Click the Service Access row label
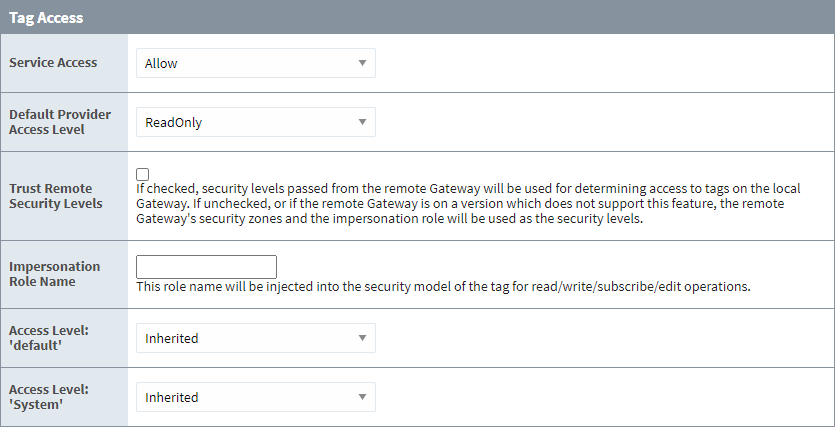The image size is (836, 429). click(x=53, y=63)
